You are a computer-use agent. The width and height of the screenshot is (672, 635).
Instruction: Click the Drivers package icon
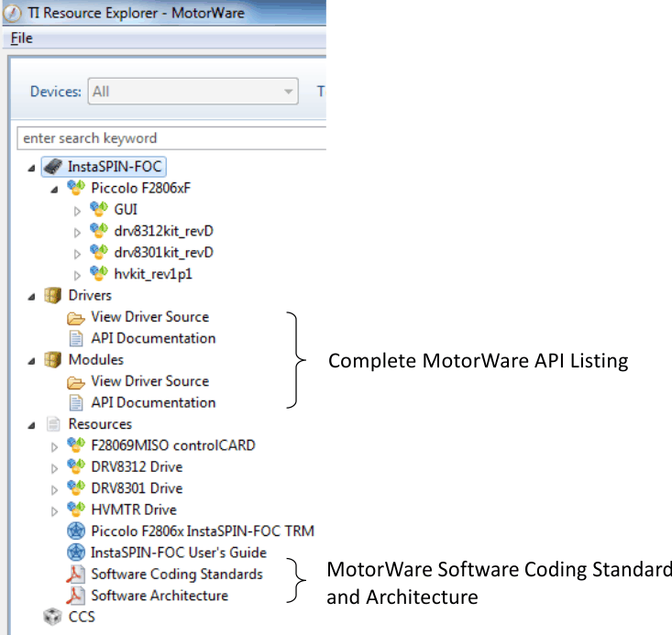coord(53,295)
